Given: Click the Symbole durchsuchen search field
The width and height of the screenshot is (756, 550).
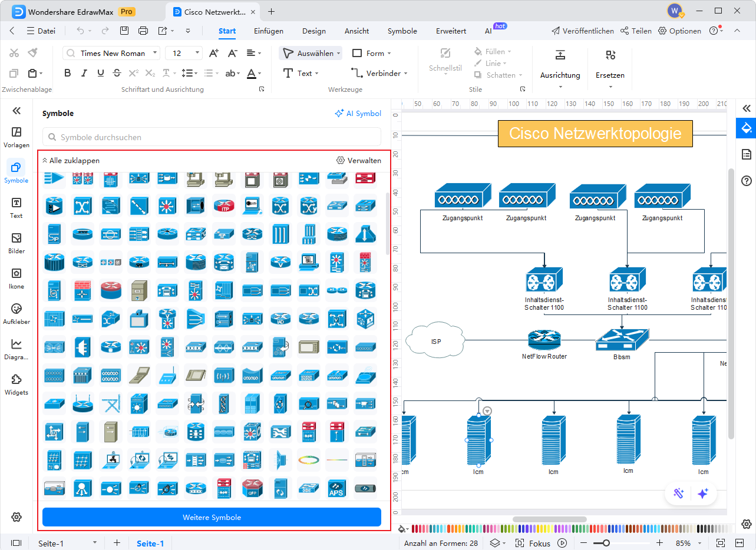Looking at the screenshot, I should [x=212, y=137].
